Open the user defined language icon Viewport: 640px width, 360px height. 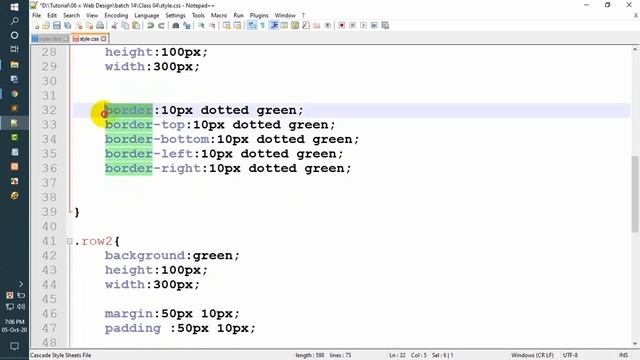284,25
